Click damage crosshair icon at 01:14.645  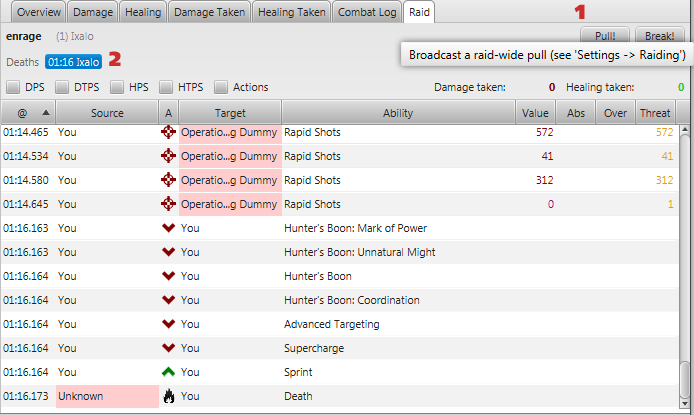[x=168, y=204]
